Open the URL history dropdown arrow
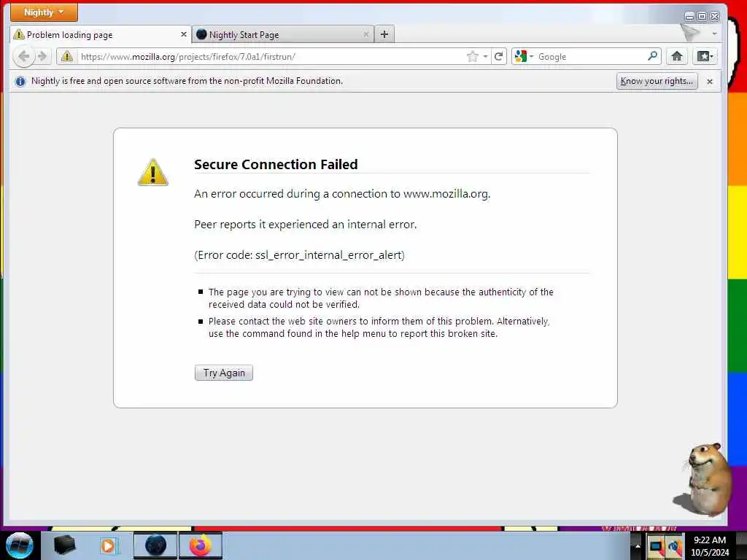 [x=485, y=57]
